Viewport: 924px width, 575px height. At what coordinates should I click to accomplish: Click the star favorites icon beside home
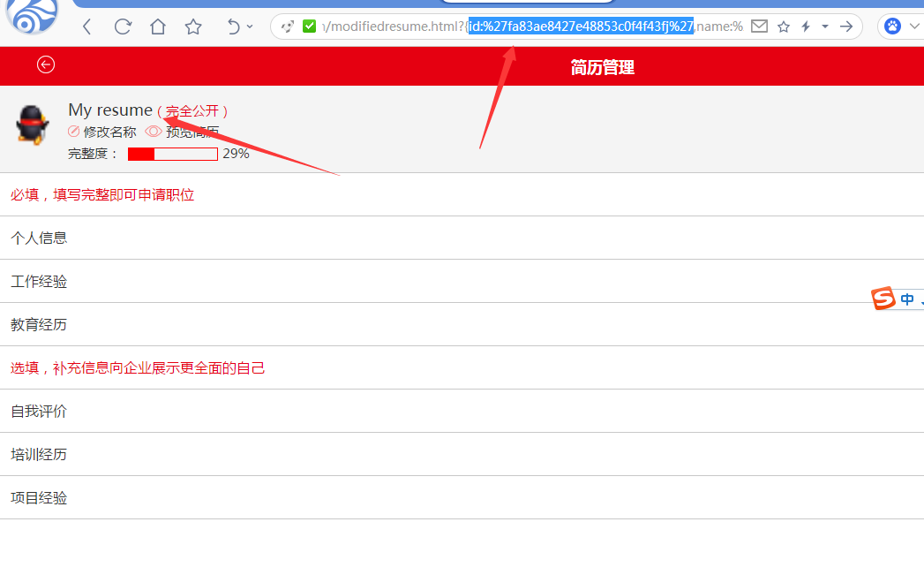pos(193,26)
